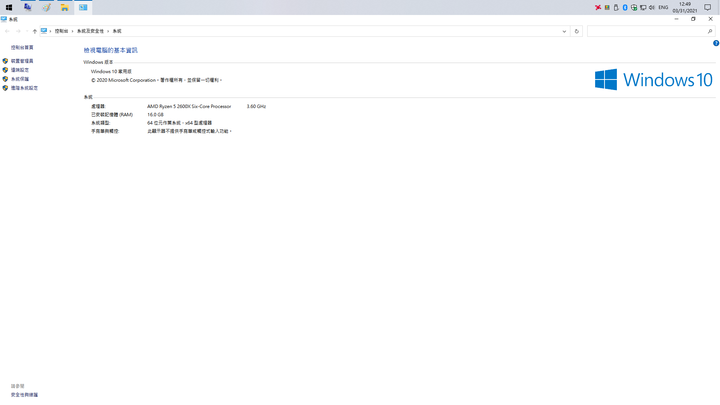Open the recent locations dropdown arrow
Viewport: 720px width, 405px height.
point(27,31)
